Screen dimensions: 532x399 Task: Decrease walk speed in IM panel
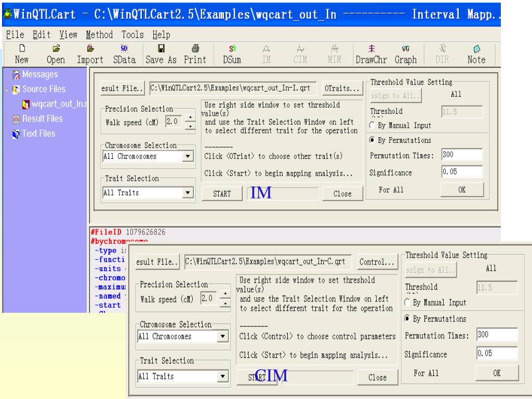(x=190, y=126)
